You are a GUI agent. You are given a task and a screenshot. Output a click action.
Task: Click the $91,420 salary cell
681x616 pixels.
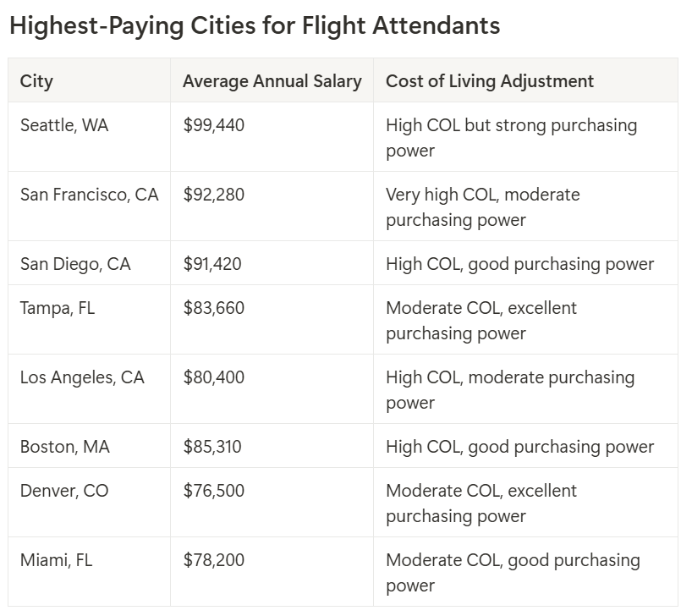pyautogui.click(x=211, y=264)
